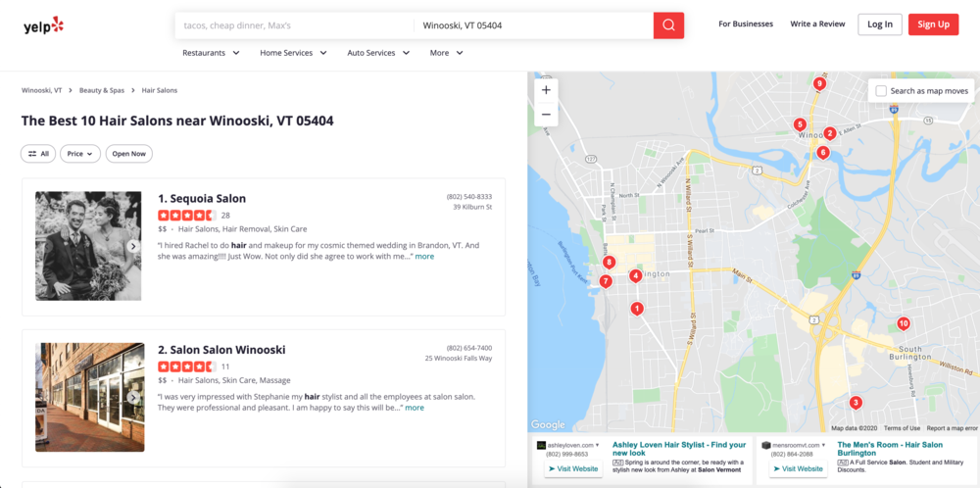Open The Men's Room Hair Salon ad headline
980x488 pixels.
pyautogui.click(x=890, y=449)
